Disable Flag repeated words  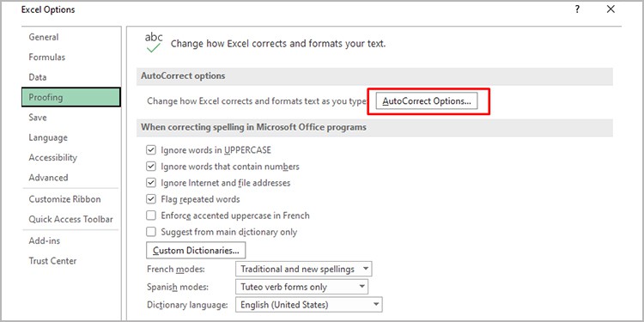point(151,199)
